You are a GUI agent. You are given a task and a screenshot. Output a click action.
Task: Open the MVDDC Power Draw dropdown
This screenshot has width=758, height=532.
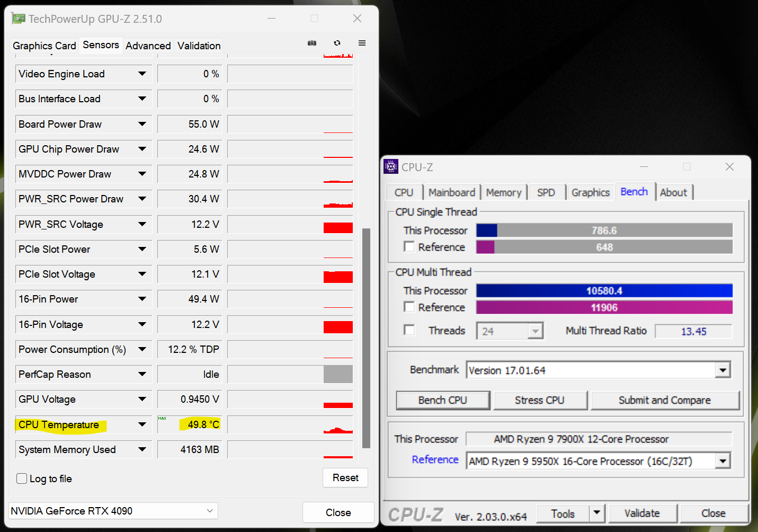[x=142, y=174]
